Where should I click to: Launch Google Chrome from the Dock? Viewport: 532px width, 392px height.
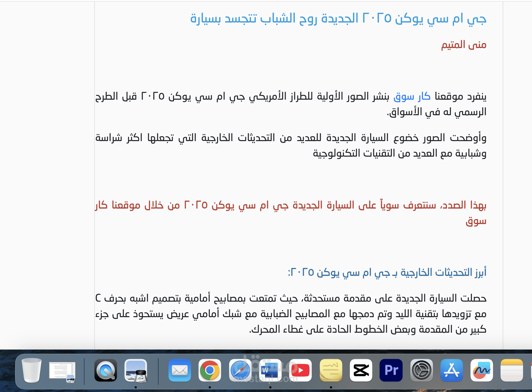pyautogui.click(x=210, y=370)
